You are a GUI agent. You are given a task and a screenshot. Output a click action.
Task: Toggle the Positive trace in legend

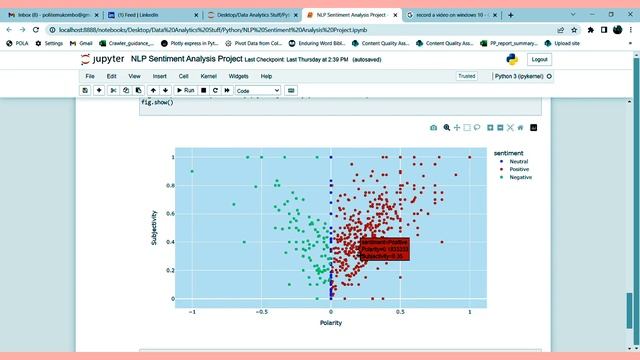pos(514,169)
